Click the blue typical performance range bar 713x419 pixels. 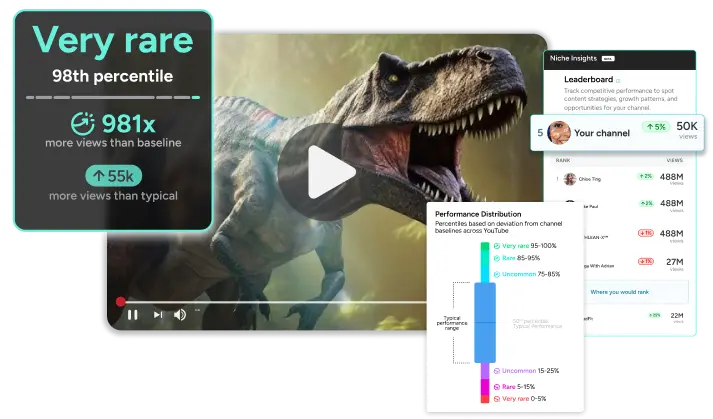(x=484, y=322)
